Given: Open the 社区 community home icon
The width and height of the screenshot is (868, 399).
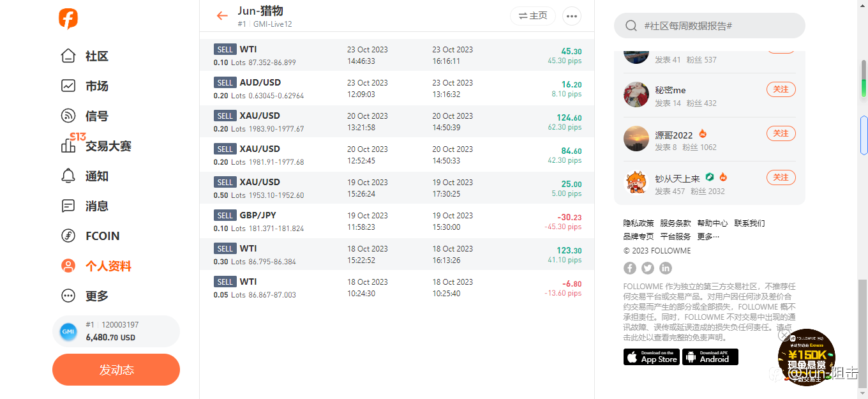Looking at the screenshot, I should pyautogui.click(x=68, y=56).
